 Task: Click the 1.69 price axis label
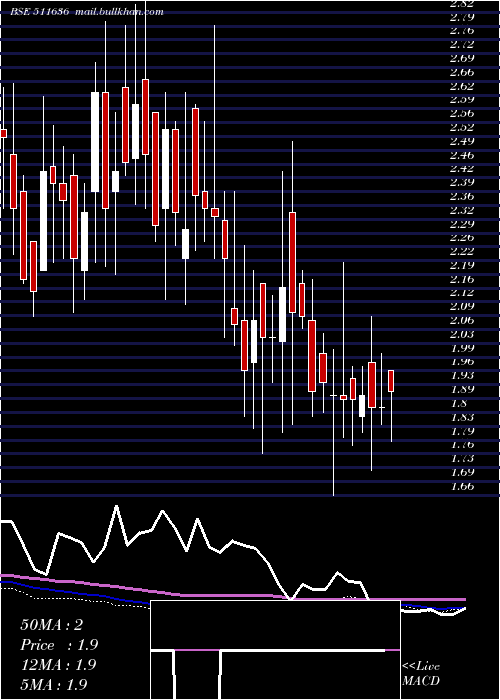(462, 473)
